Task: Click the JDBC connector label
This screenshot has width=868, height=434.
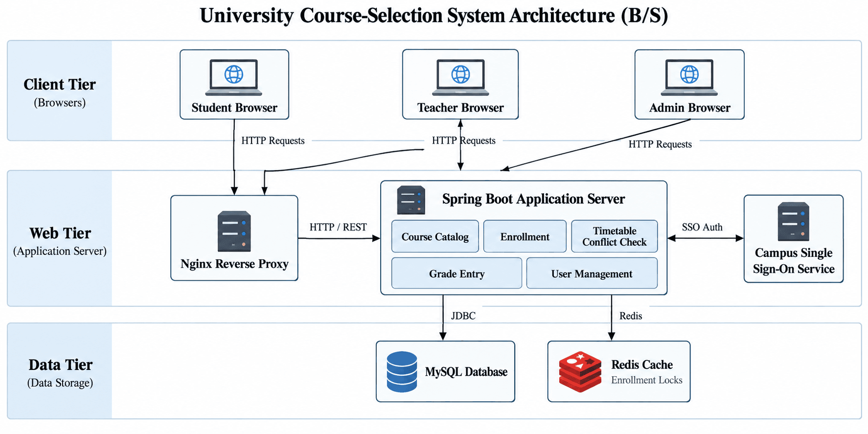Action: (463, 316)
